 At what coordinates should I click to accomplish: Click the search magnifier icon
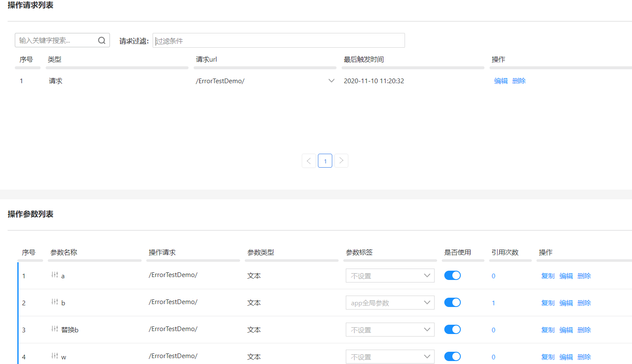(x=101, y=41)
